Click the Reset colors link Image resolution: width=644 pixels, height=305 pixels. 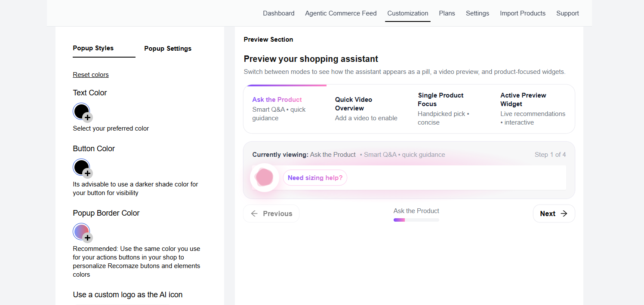click(91, 75)
